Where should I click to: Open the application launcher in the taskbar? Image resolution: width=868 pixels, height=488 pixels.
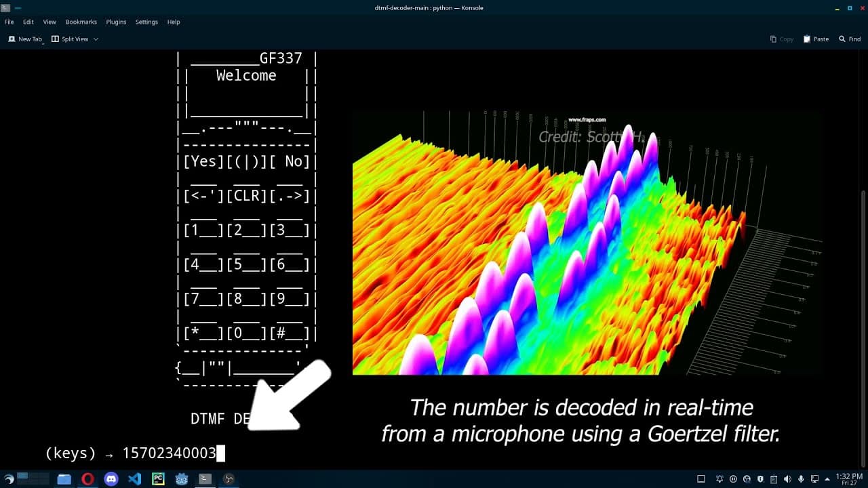coord(9,479)
